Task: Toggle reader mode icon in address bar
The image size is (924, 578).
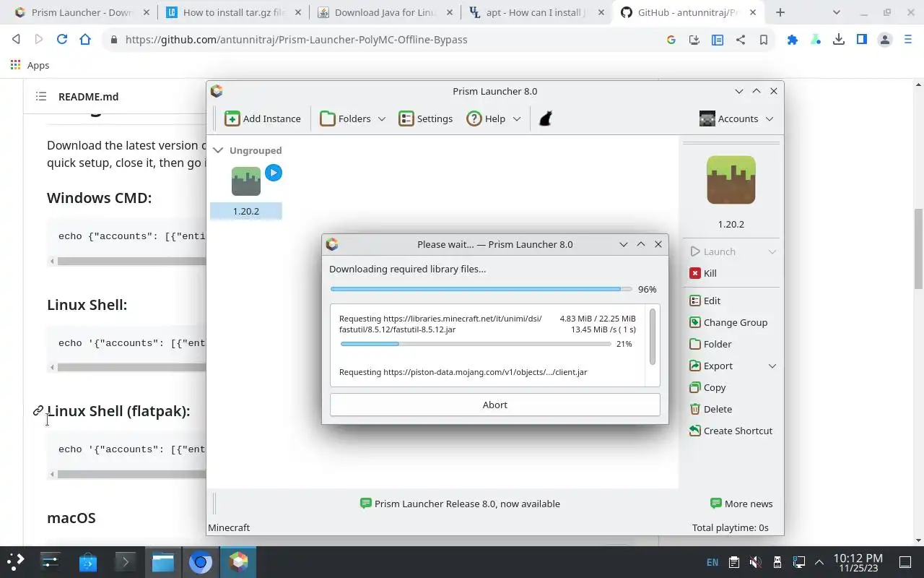Action: 718,40
